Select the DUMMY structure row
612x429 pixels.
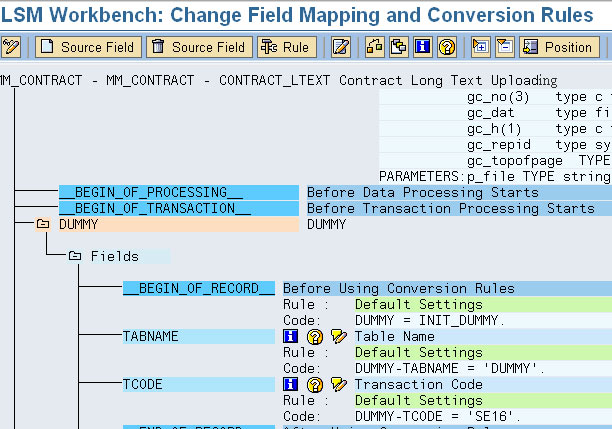[179, 224]
